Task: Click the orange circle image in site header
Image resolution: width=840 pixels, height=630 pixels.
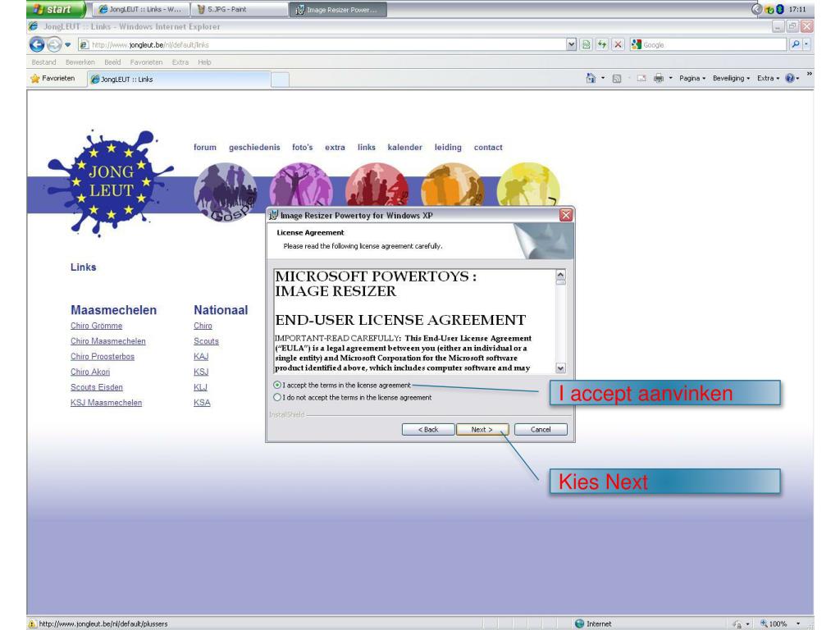Action: (453, 185)
